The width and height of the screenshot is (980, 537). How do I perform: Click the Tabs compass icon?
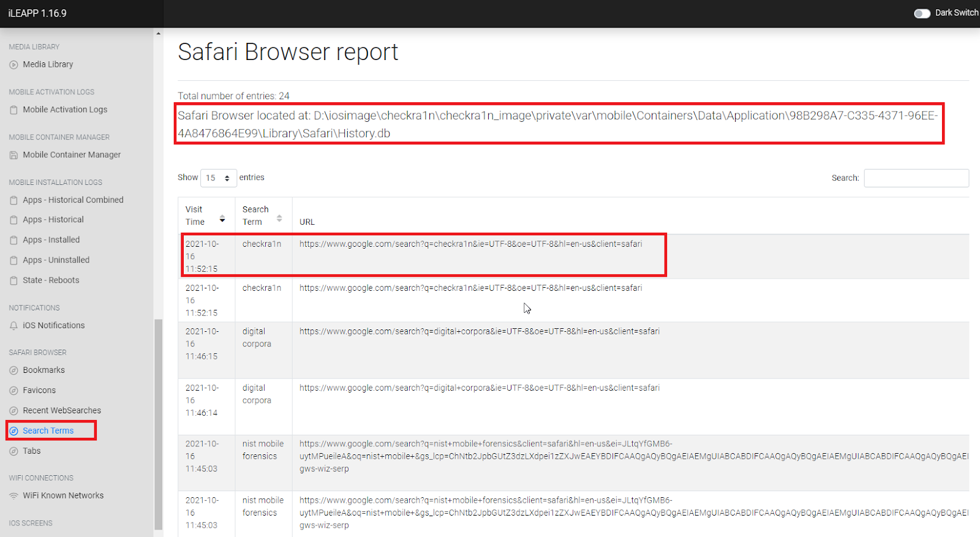[13, 451]
